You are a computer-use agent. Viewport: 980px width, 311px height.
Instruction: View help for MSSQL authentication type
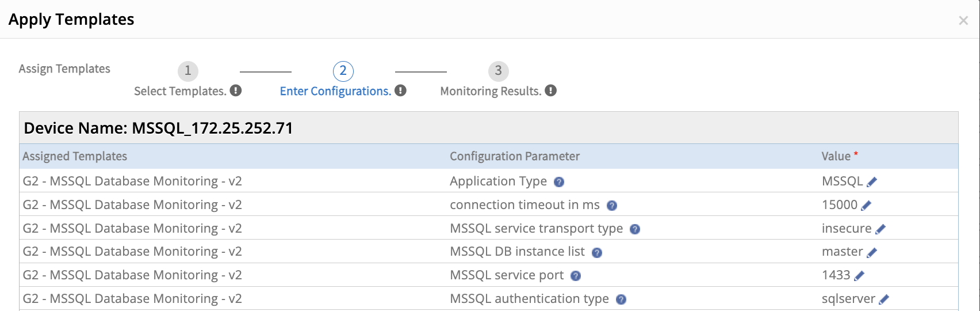click(621, 299)
